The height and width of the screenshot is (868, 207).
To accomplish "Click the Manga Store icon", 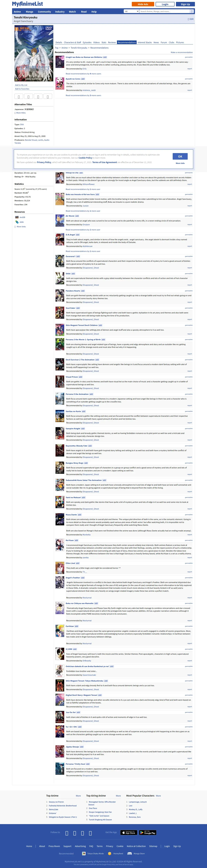I will tap(130, 853).
